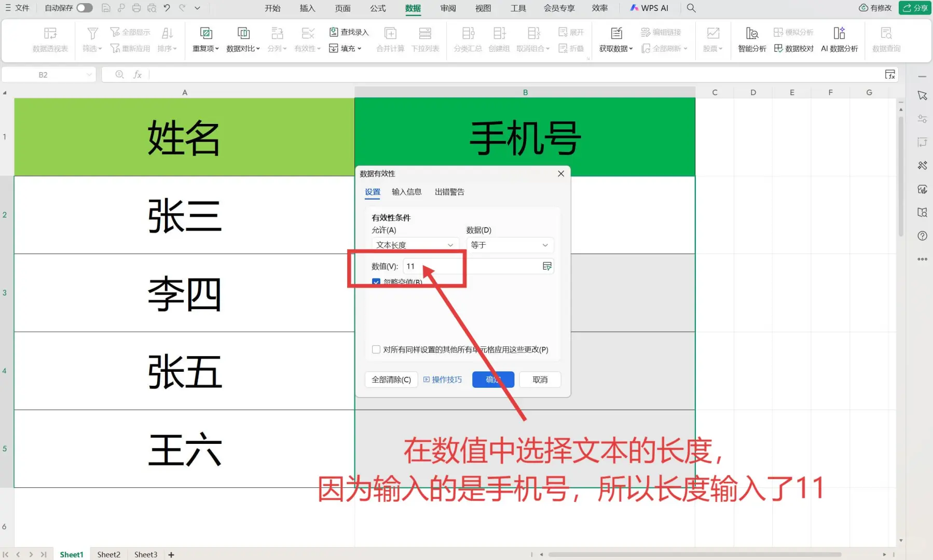Switch to Sheet3 tab
933x560 pixels.
[146, 554]
